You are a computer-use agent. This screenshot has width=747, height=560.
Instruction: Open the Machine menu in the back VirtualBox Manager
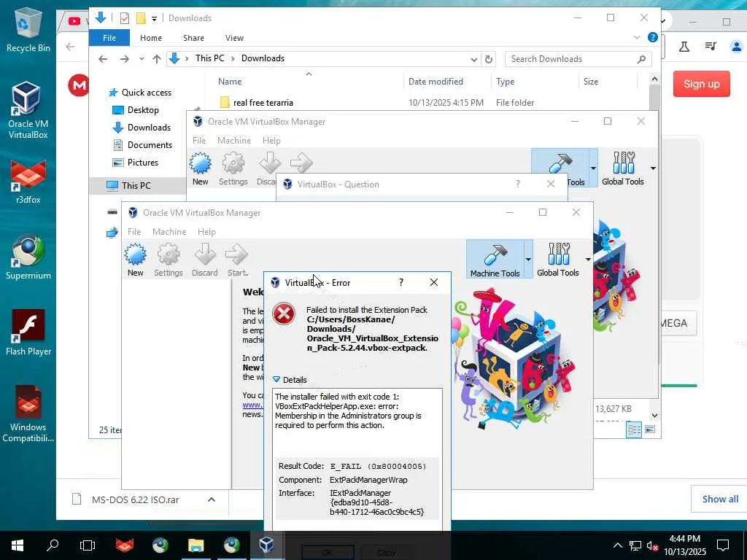point(234,141)
